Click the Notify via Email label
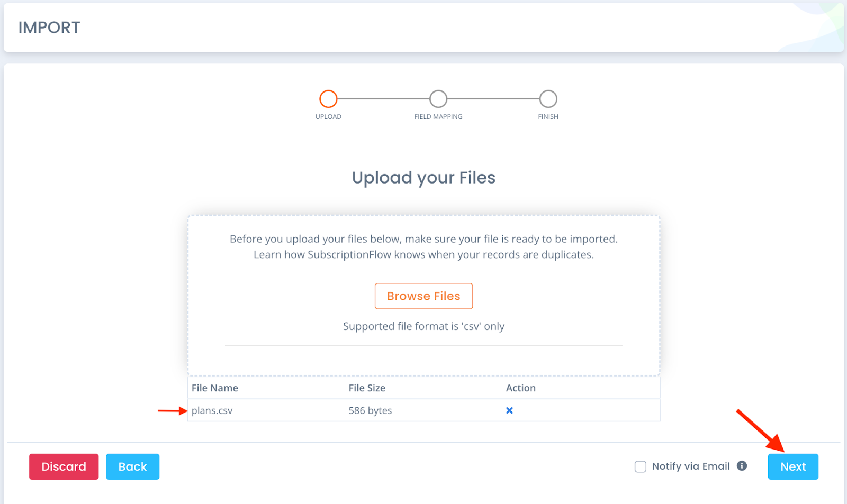Viewport: 847px width, 504px height. [x=691, y=466]
